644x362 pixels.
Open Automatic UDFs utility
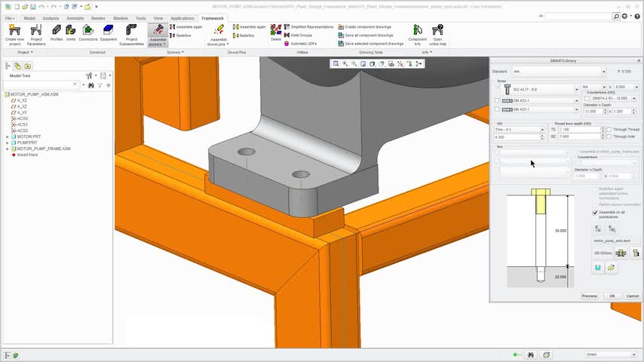tap(300, 44)
